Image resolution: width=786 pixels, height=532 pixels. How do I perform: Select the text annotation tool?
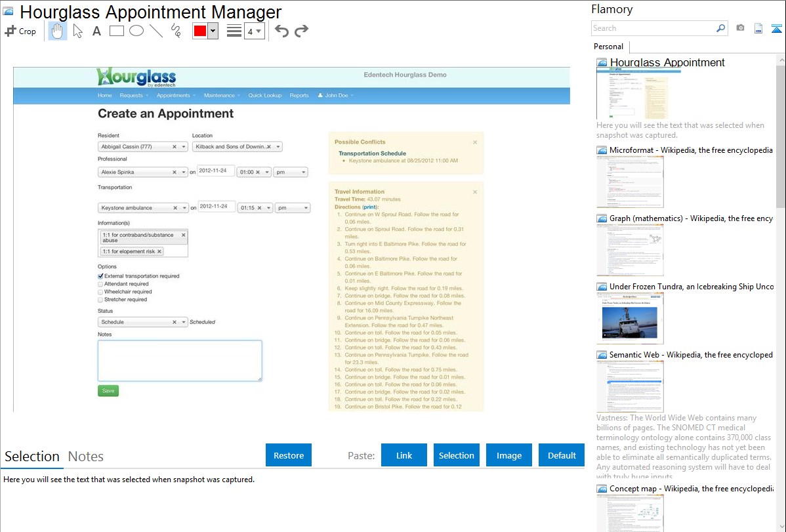[96, 31]
